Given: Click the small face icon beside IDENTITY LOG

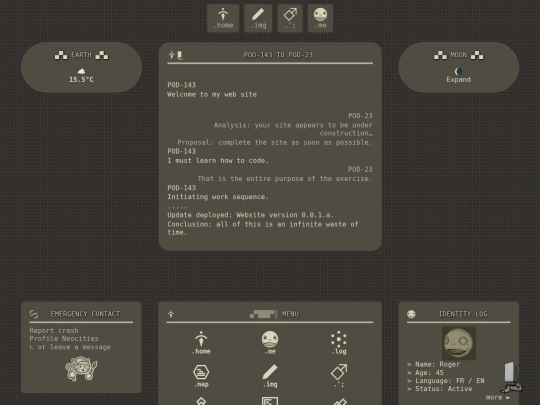Looking at the screenshot, I should click(411, 314).
